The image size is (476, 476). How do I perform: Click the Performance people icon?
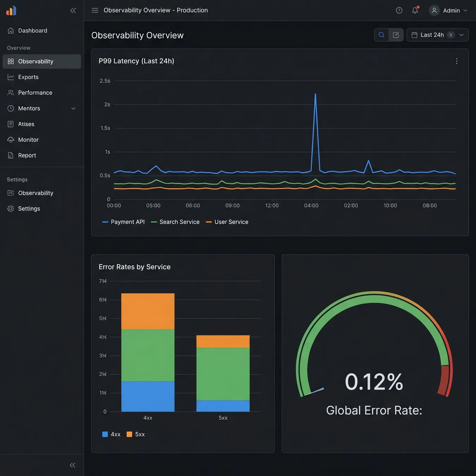point(11,93)
